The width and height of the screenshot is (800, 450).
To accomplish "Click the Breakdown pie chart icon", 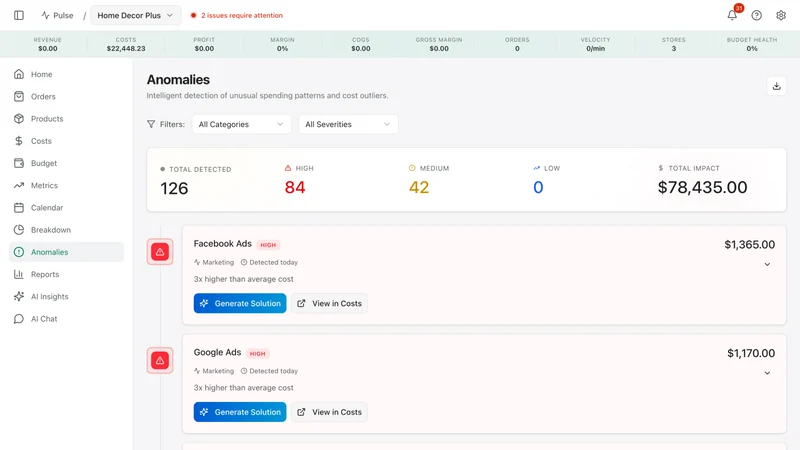I will [19, 230].
